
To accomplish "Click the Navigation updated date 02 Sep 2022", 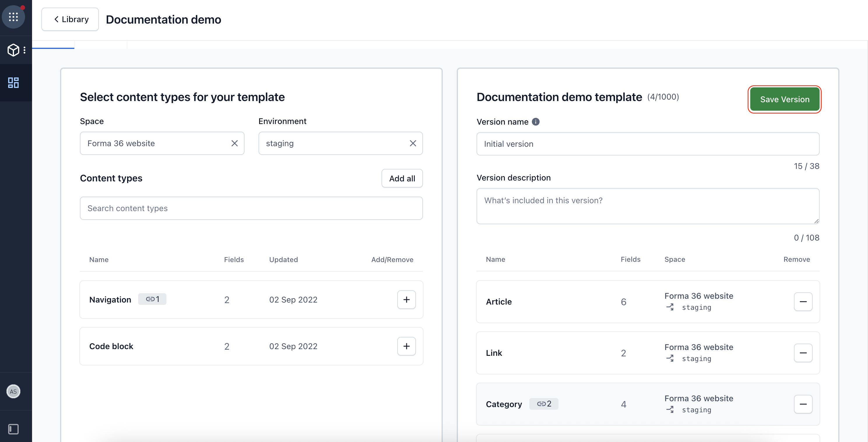I will point(293,300).
